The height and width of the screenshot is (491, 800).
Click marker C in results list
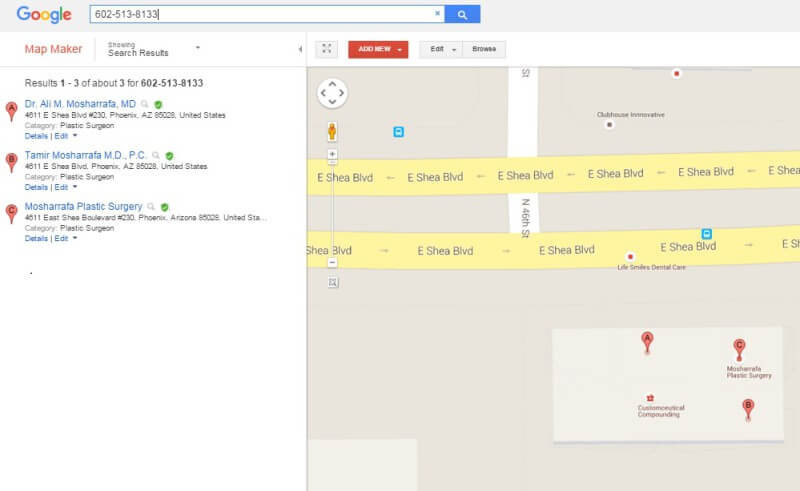(11, 213)
